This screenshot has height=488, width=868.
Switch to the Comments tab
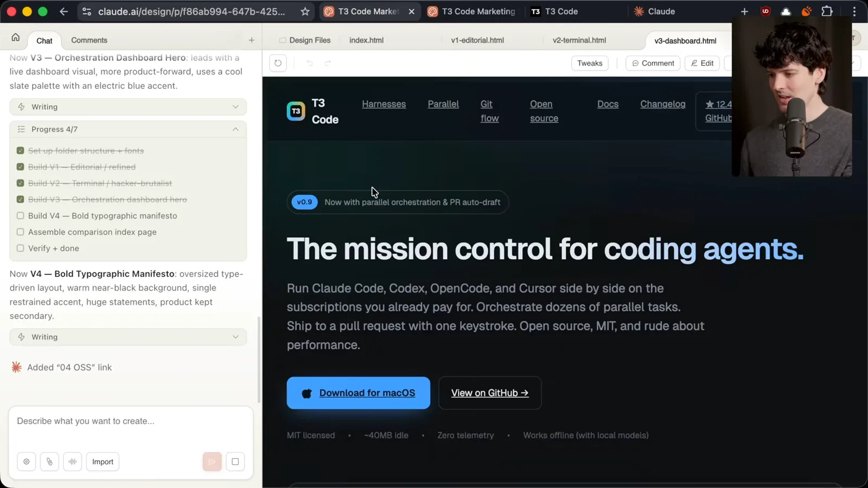(x=89, y=40)
